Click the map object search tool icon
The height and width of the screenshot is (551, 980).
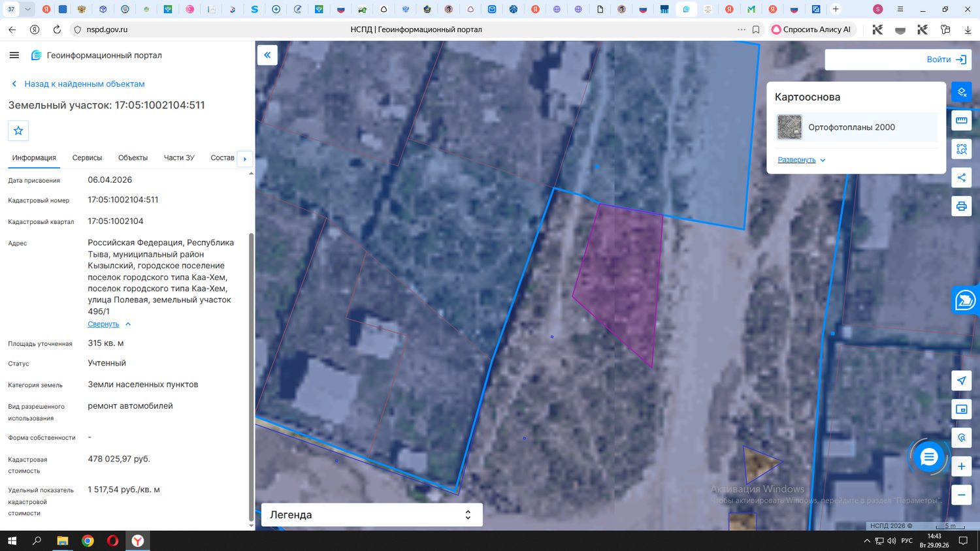click(962, 438)
